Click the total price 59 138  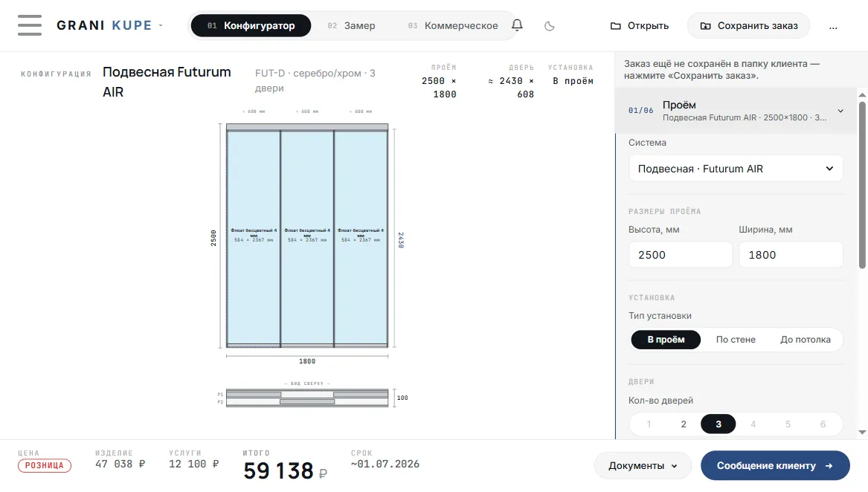[278, 471]
